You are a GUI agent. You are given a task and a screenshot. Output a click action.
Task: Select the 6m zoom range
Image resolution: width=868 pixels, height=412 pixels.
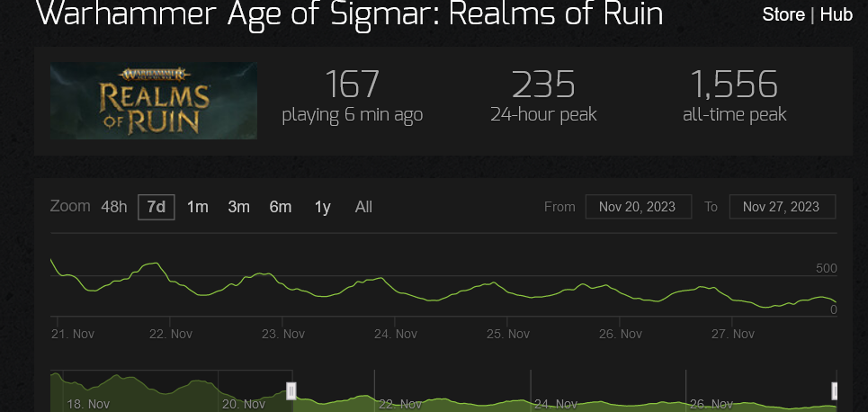click(x=280, y=207)
